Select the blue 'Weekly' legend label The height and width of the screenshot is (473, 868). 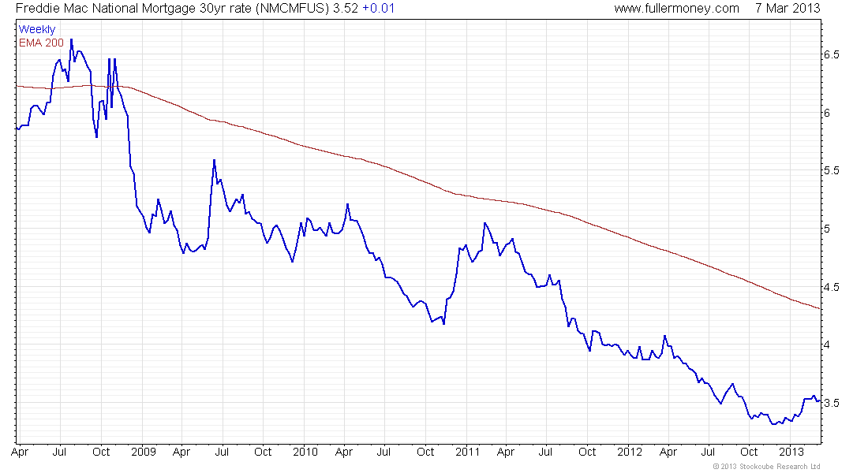click(37, 30)
